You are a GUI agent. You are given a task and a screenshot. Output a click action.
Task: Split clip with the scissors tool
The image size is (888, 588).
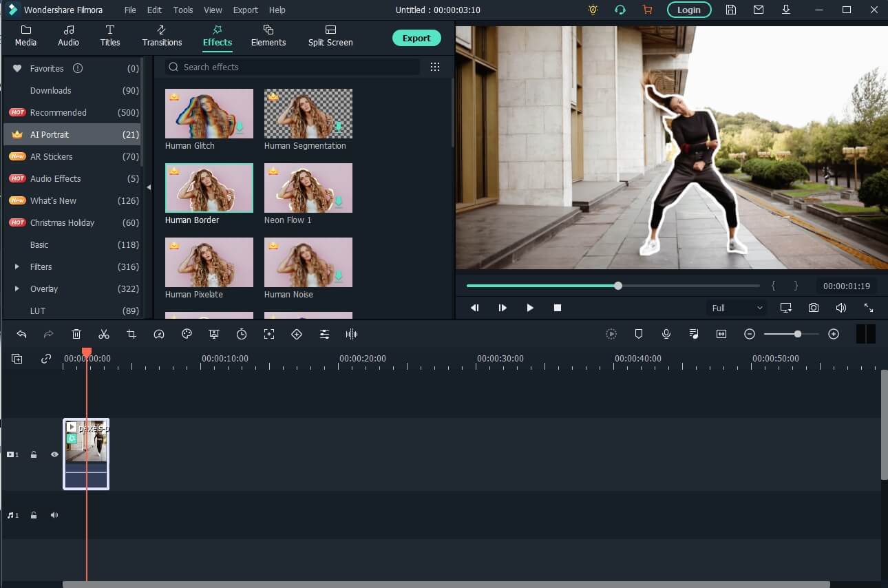pos(104,334)
